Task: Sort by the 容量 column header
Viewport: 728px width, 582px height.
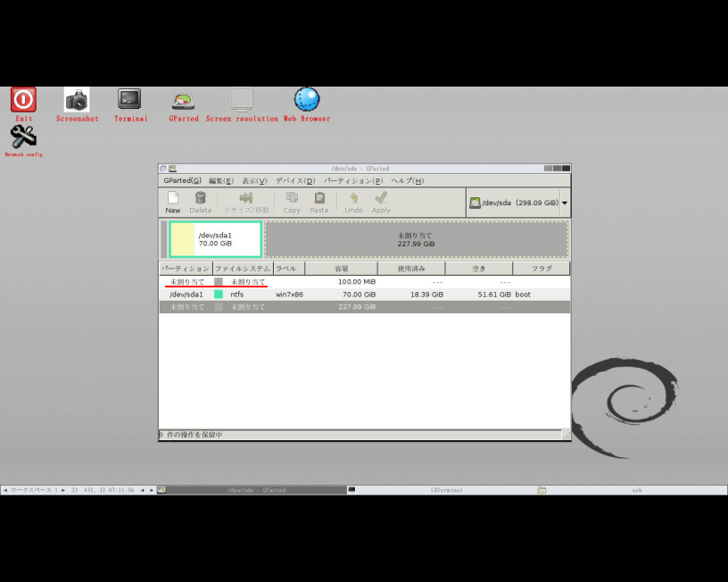Action: [341, 269]
